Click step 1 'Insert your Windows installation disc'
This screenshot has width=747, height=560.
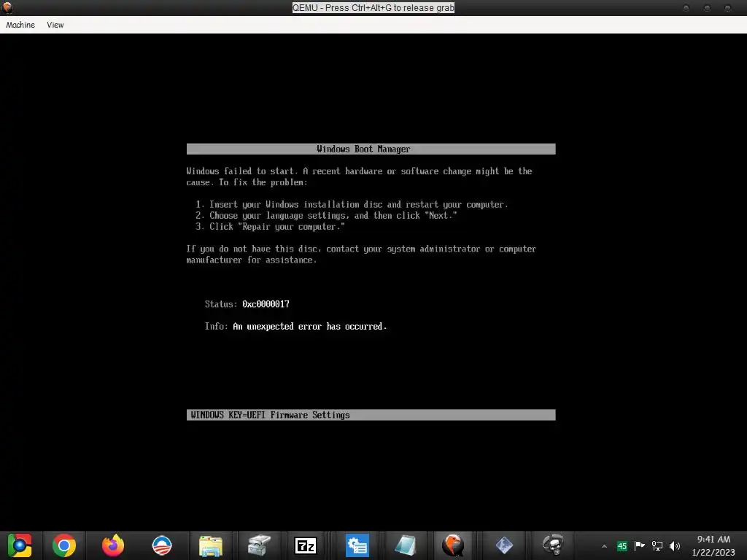352,204
